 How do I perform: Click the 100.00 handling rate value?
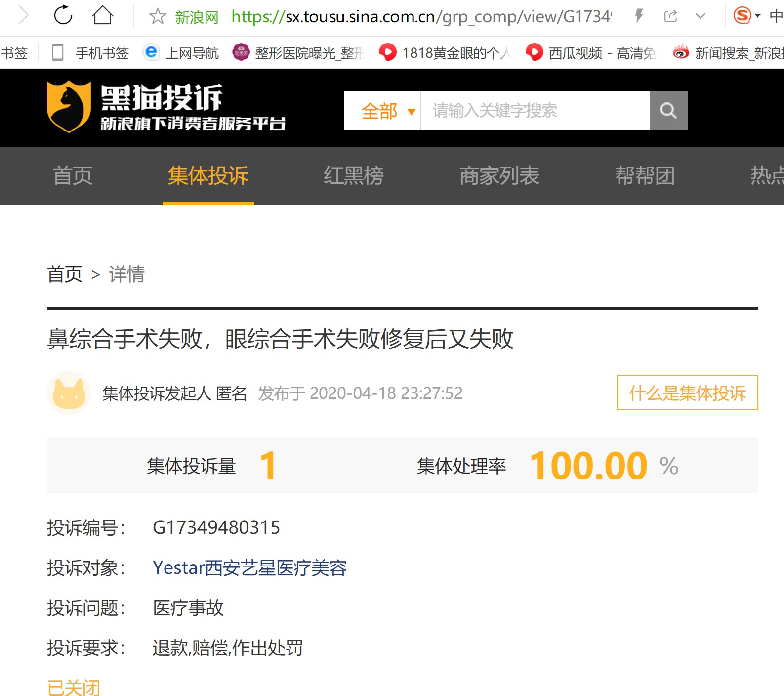coord(588,466)
